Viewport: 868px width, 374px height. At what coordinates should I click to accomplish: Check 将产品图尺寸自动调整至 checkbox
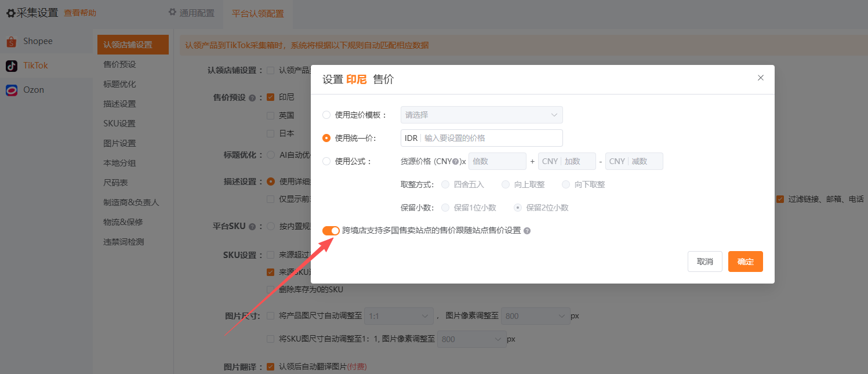[270, 316]
